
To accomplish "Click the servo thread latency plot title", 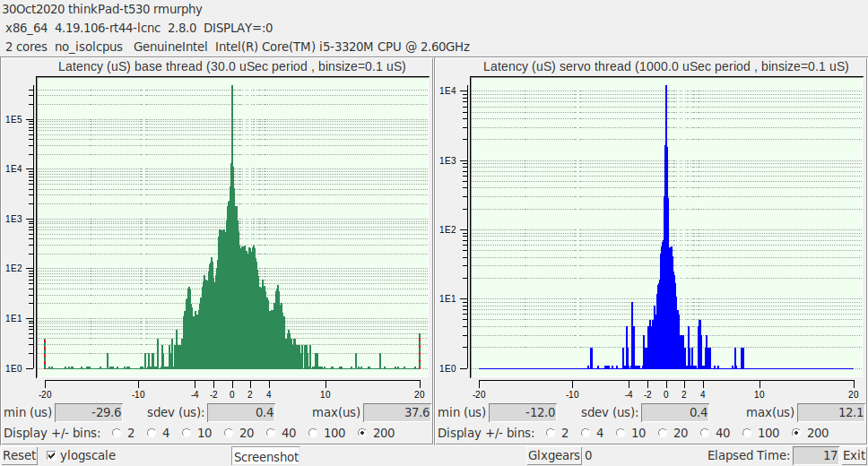I will 666,66.
